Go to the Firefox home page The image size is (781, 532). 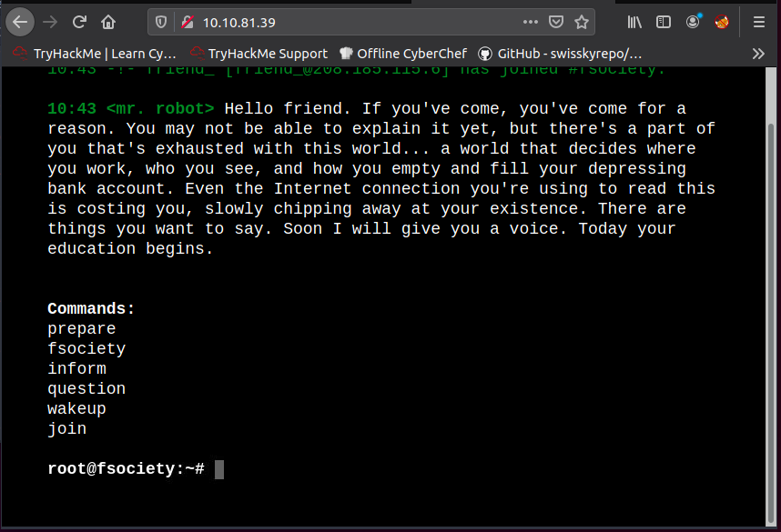click(x=108, y=22)
